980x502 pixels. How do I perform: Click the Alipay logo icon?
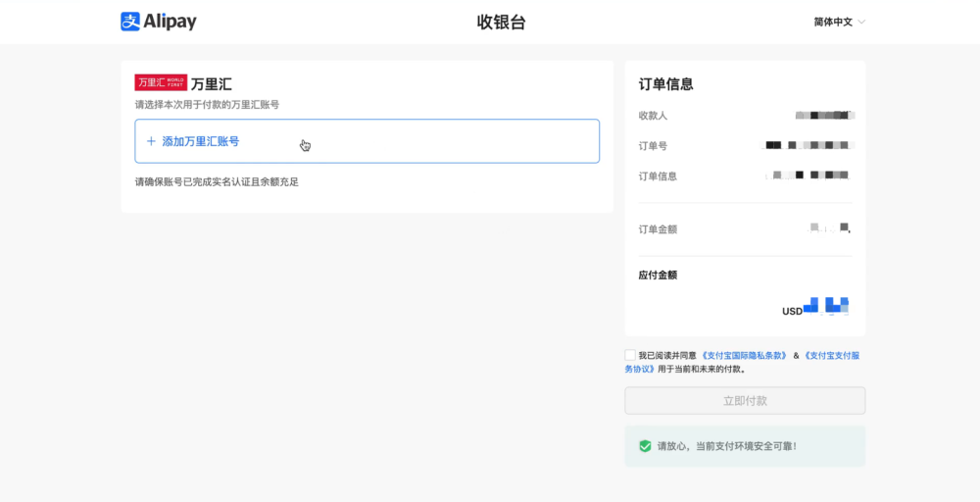click(130, 22)
